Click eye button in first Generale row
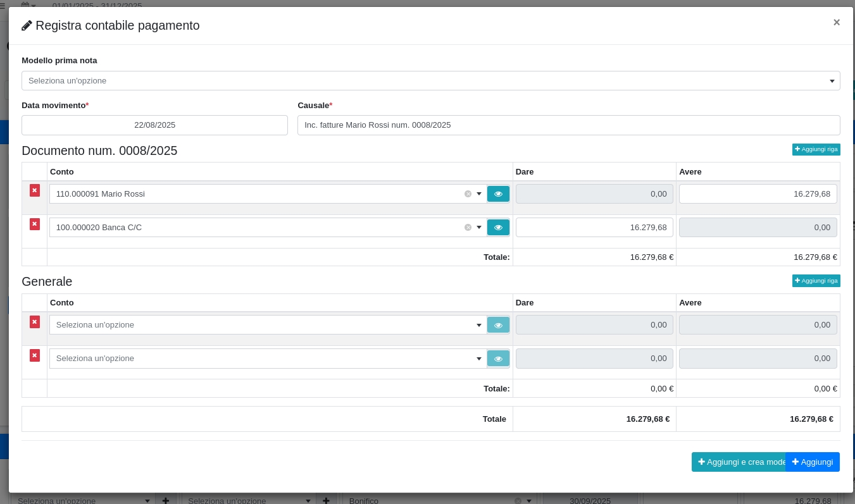Viewport: 855px width, 504px height. point(498,325)
